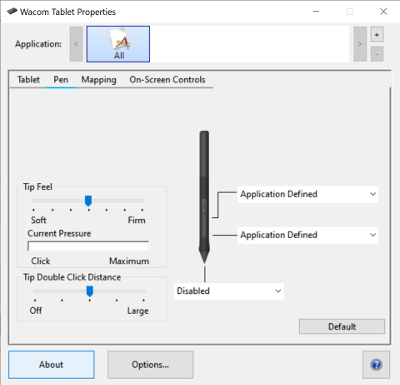
Task: Close the Wacom Tablet Properties window
Action: (x=383, y=12)
